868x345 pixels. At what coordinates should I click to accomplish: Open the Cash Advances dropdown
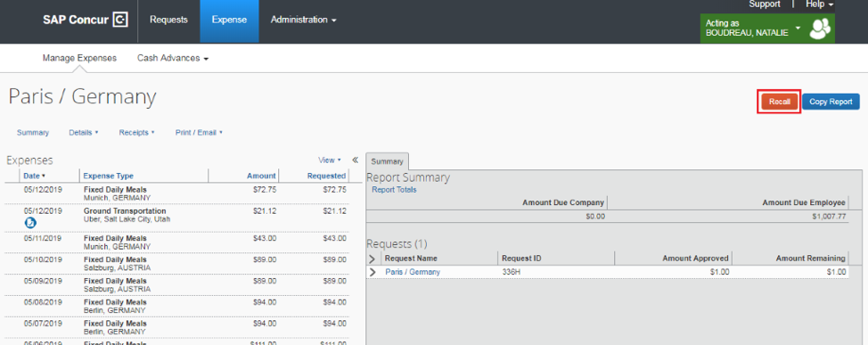click(x=173, y=58)
